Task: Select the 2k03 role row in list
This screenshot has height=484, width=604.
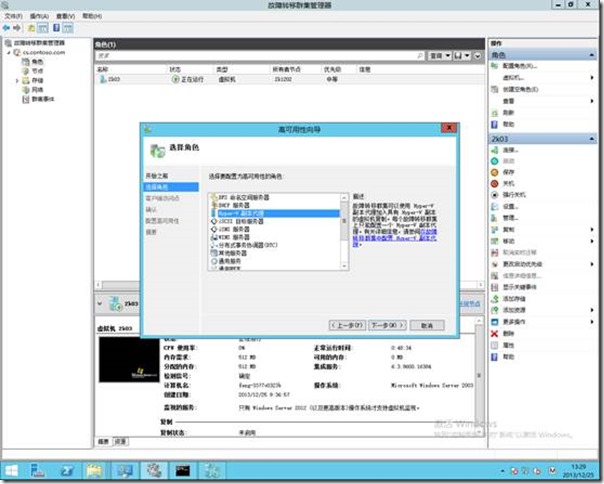Action: (x=289, y=79)
